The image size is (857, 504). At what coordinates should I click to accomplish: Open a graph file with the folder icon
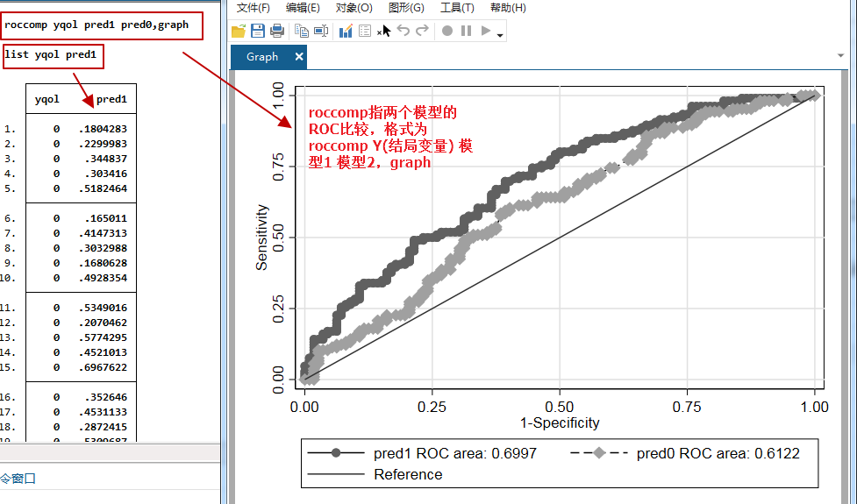[x=239, y=32]
